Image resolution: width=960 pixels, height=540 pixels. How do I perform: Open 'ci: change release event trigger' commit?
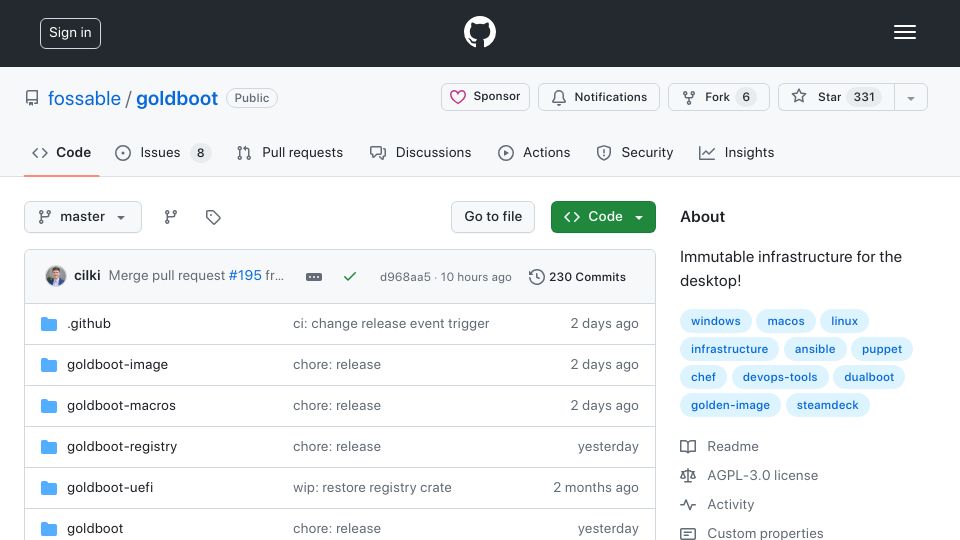391,323
